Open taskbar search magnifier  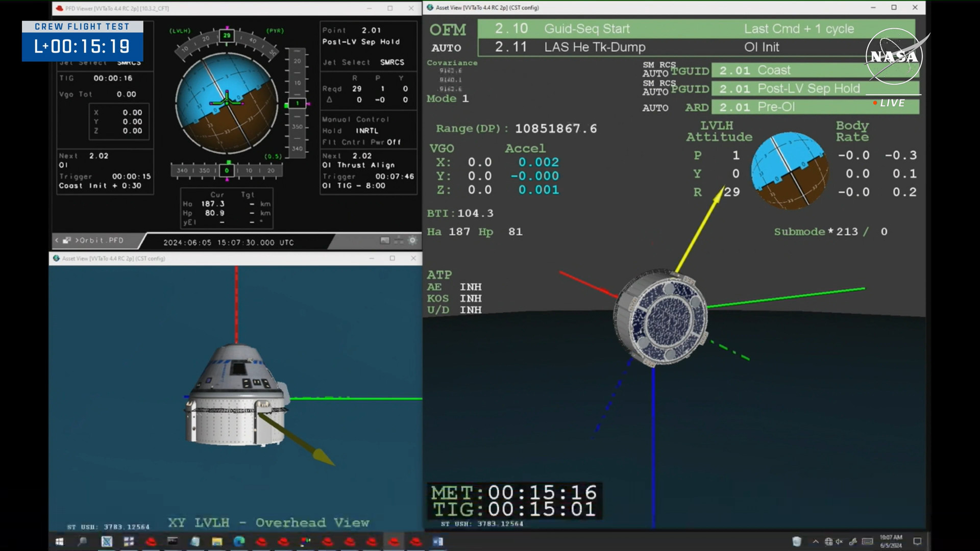click(x=82, y=541)
